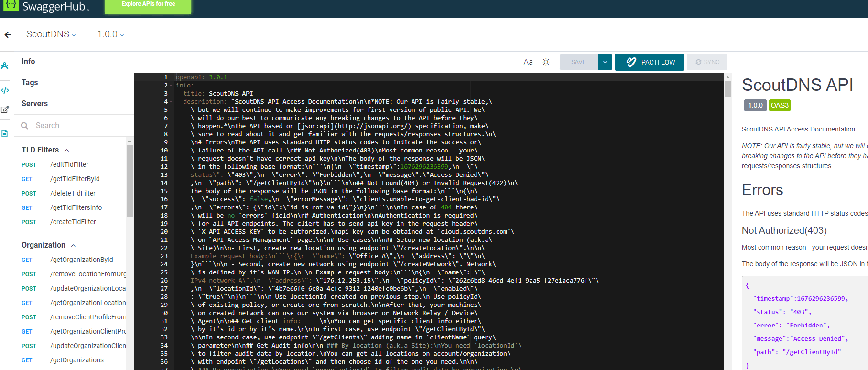Screen dimensions: 868x370
Task: Click the "path": "/getClientById" JSON line
Action: pyautogui.click(x=797, y=352)
